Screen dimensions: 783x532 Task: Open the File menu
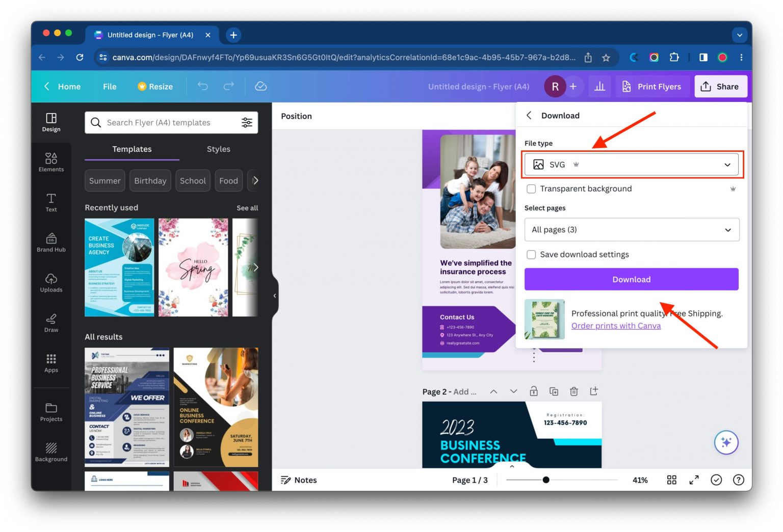[x=109, y=86]
